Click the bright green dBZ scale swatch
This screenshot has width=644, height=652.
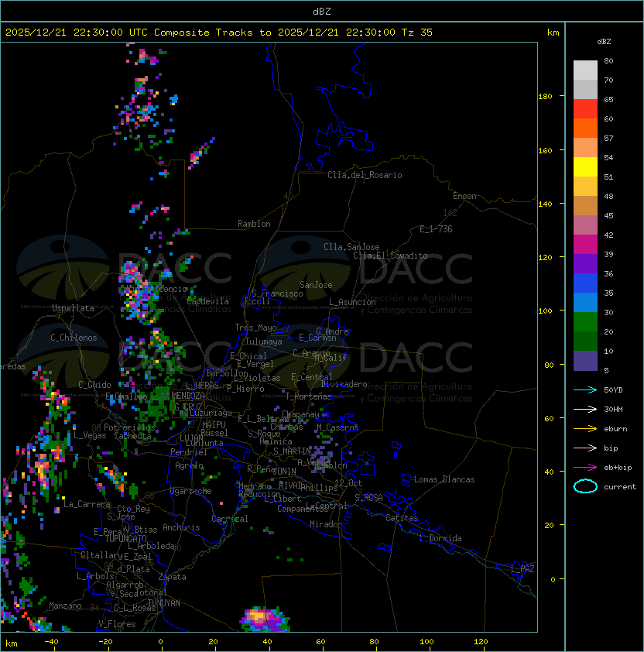(585, 322)
